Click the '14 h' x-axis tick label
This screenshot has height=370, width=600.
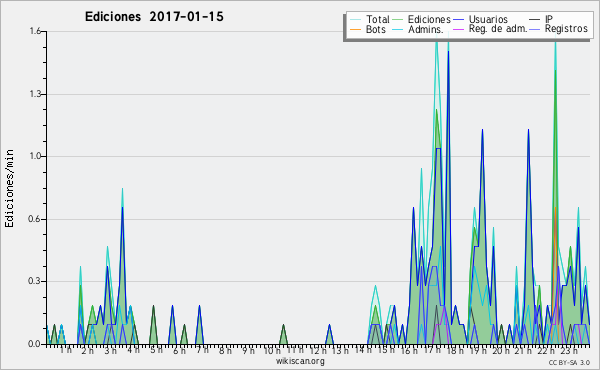[x=363, y=350]
